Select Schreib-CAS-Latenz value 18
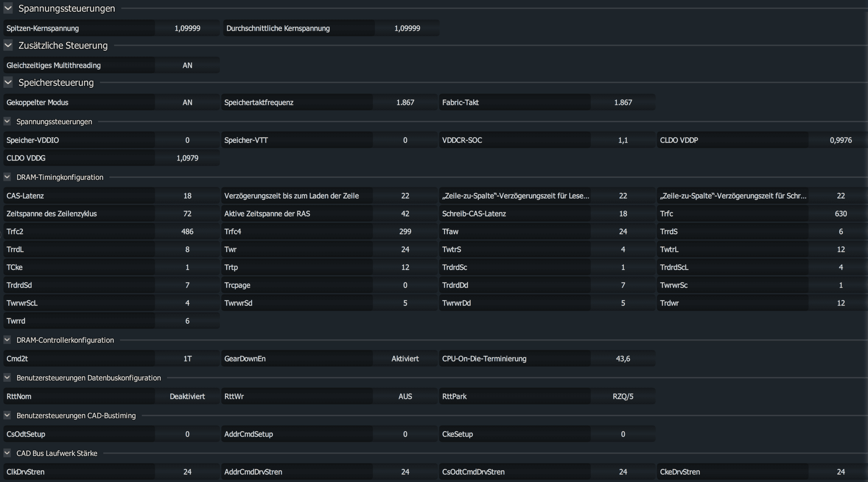The width and height of the screenshot is (868, 482). (623, 213)
